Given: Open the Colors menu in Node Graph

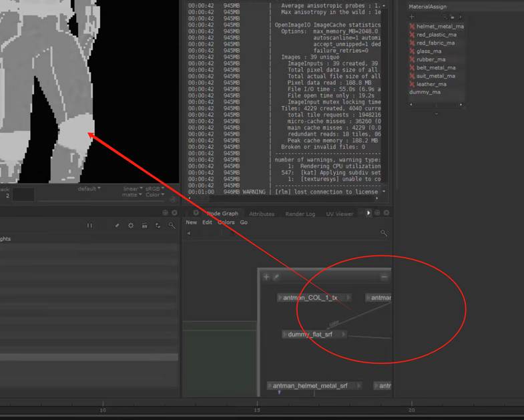Looking at the screenshot, I should point(226,222).
